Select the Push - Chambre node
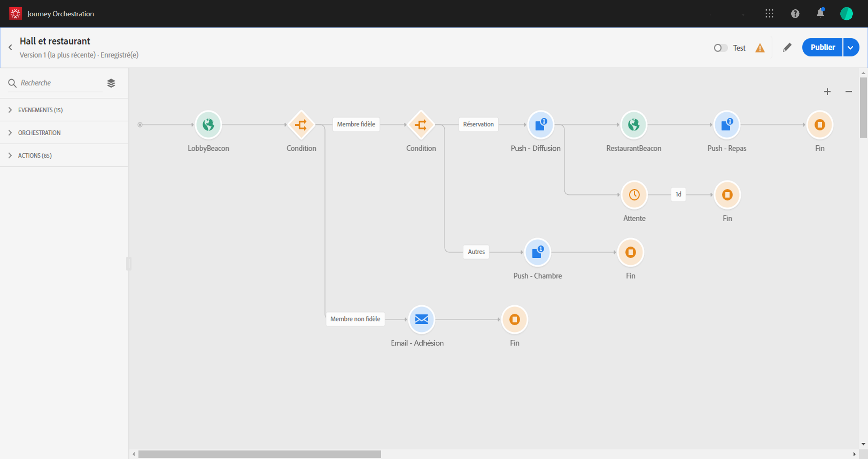Viewport: 868px width, 459px height. click(x=537, y=252)
